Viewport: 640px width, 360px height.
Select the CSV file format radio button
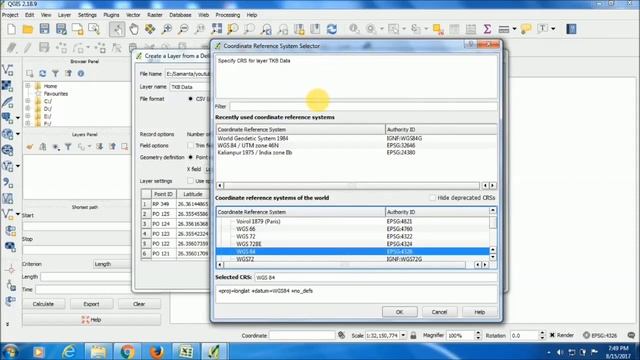[191, 99]
